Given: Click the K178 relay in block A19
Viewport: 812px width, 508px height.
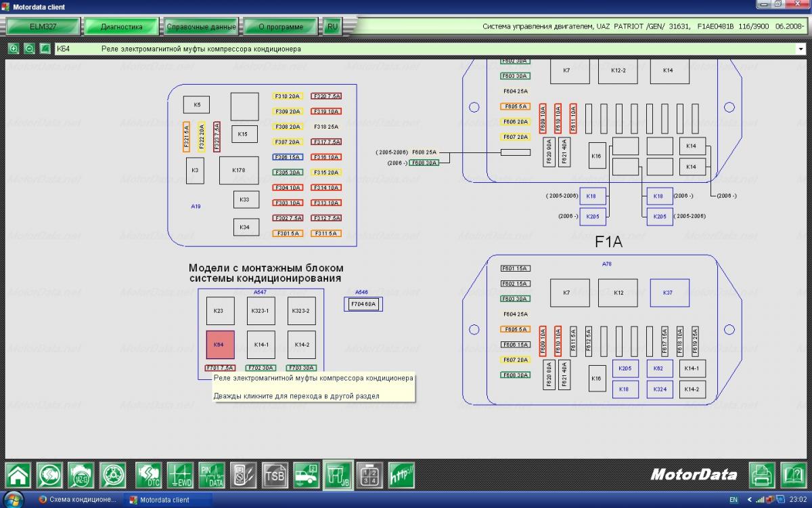Looking at the screenshot, I should coord(238,170).
